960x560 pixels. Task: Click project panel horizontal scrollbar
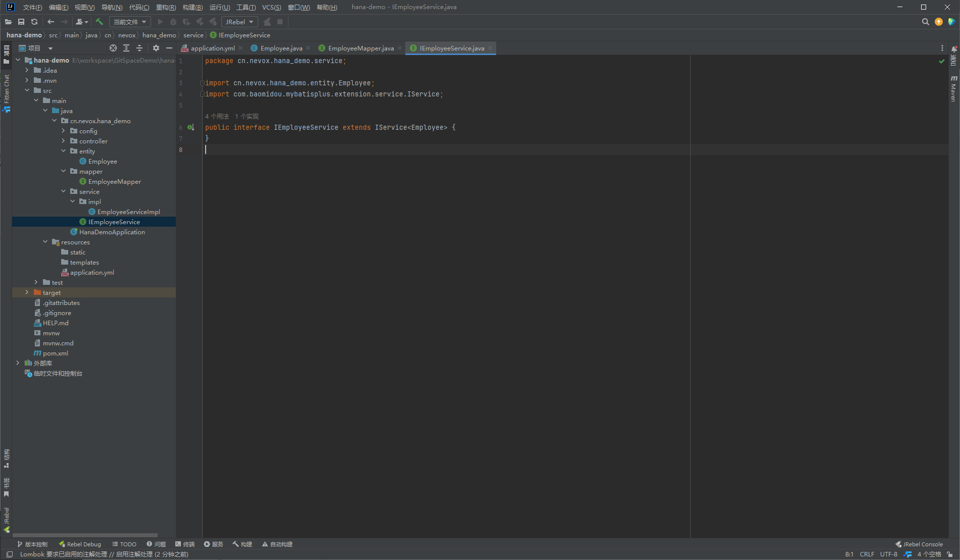[x=85, y=535]
